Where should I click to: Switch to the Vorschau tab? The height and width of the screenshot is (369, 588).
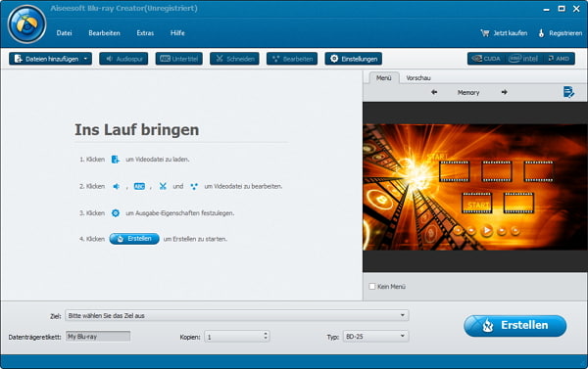click(418, 78)
